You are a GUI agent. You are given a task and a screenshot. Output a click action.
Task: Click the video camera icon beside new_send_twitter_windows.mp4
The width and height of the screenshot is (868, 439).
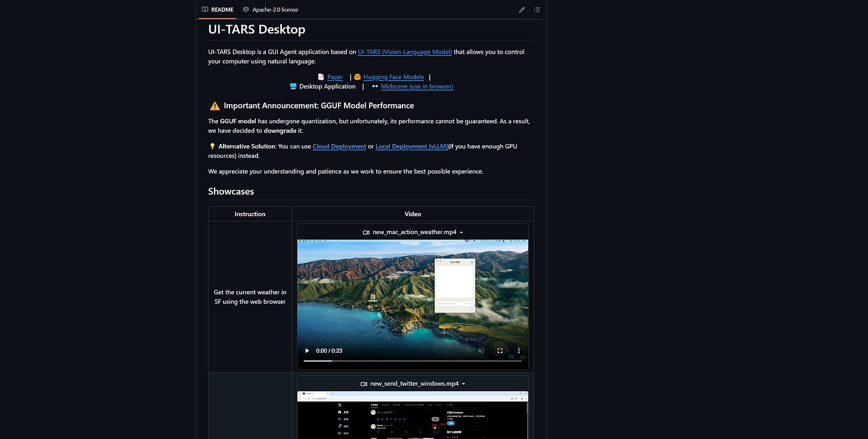point(364,384)
